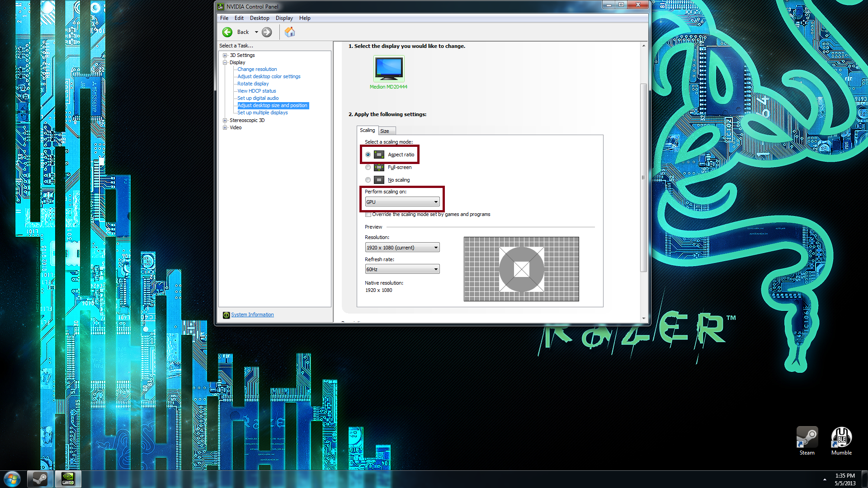The image size is (868, 488).
Task: Open the System Information link
Action: click(x=252, y=315)
